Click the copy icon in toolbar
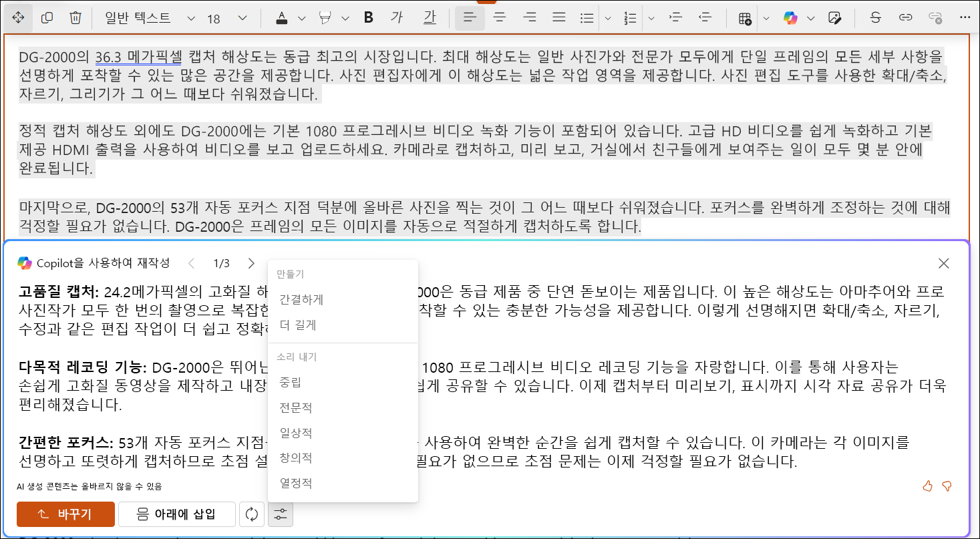This screenshot has height=539, width=980. 47,18
